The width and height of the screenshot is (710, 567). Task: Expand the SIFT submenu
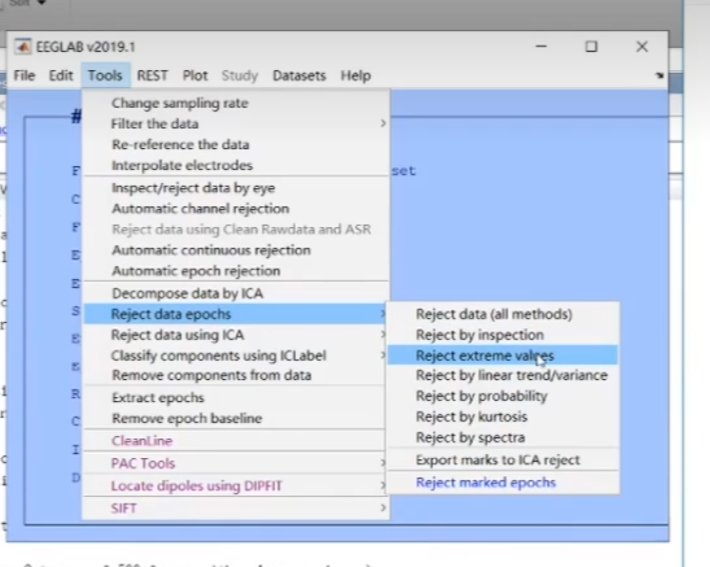382,508
